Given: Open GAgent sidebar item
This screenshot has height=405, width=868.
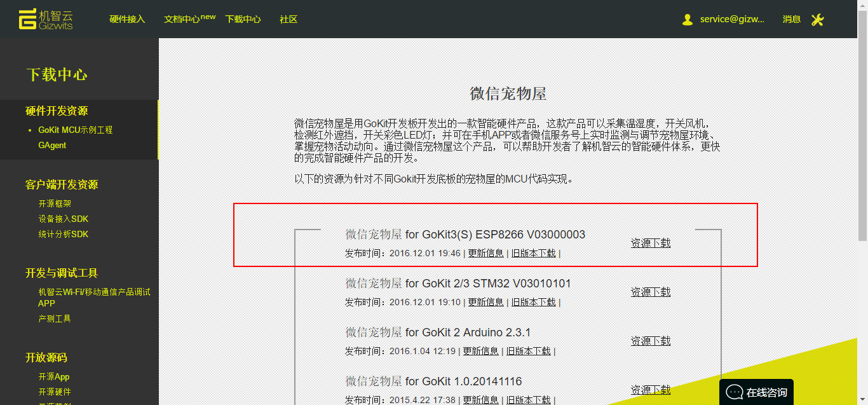Looking at the screenshot, I should (x=51, y=145).
